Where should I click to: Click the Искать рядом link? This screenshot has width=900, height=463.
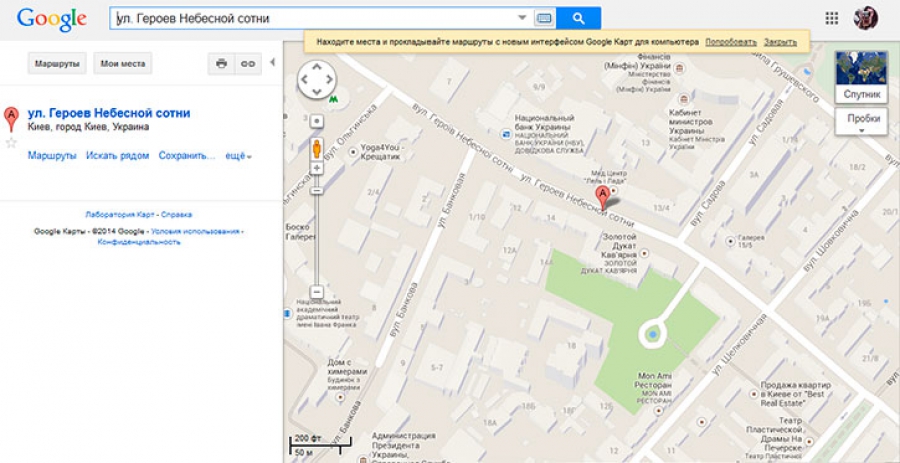coord(118,155)
